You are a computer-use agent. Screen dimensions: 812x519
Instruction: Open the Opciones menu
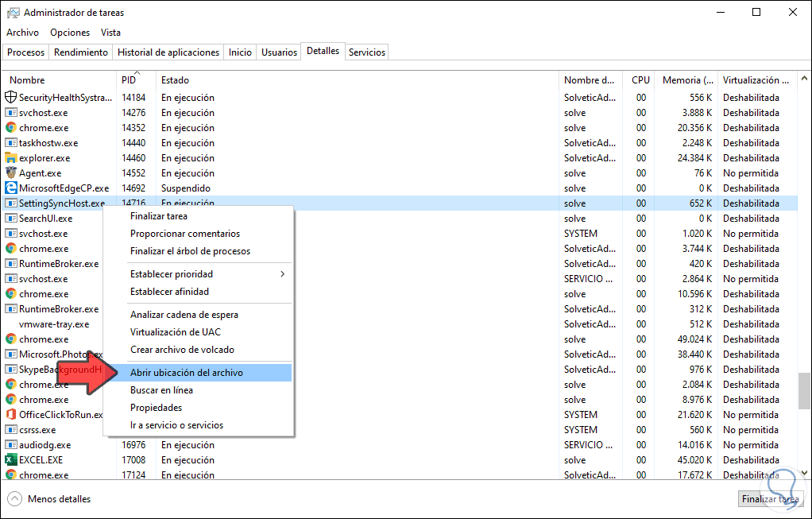tap(70, 33)
